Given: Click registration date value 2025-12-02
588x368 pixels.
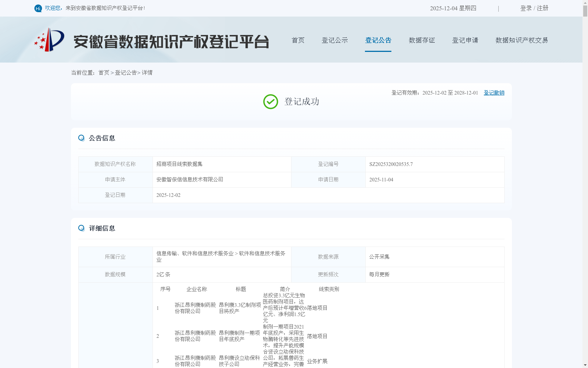Looking at the screenshot, I should 168,195.
